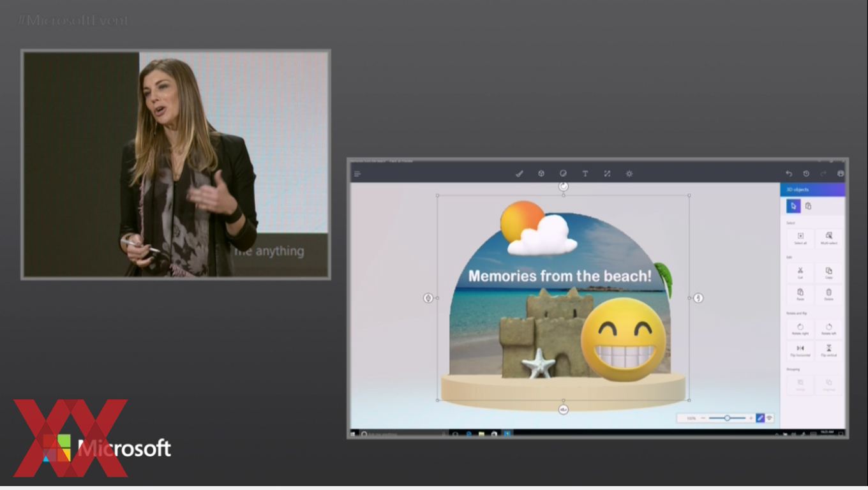Click the 100% zoom value field
This screenshot has width=868, height=490.
(691, 418)
